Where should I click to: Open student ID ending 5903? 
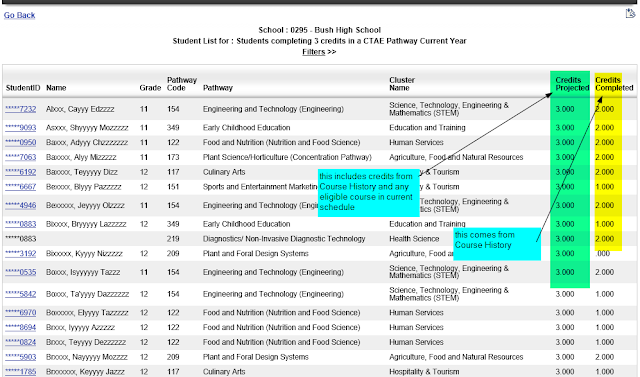[x=21, y=357]
